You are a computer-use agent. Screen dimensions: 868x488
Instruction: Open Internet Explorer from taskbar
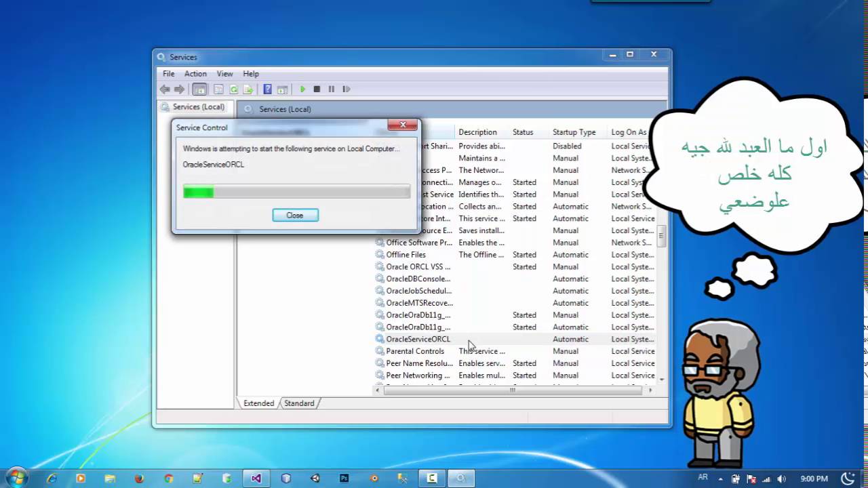(52, 478)
